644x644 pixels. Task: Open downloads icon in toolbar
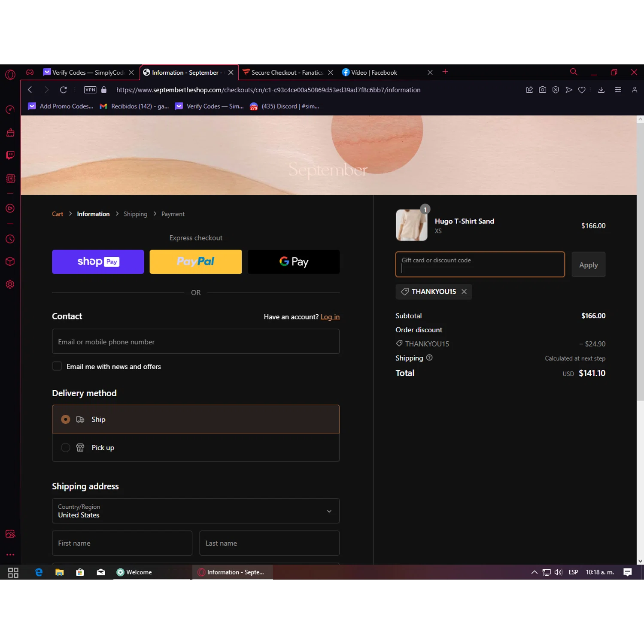[x=601, y=90]
